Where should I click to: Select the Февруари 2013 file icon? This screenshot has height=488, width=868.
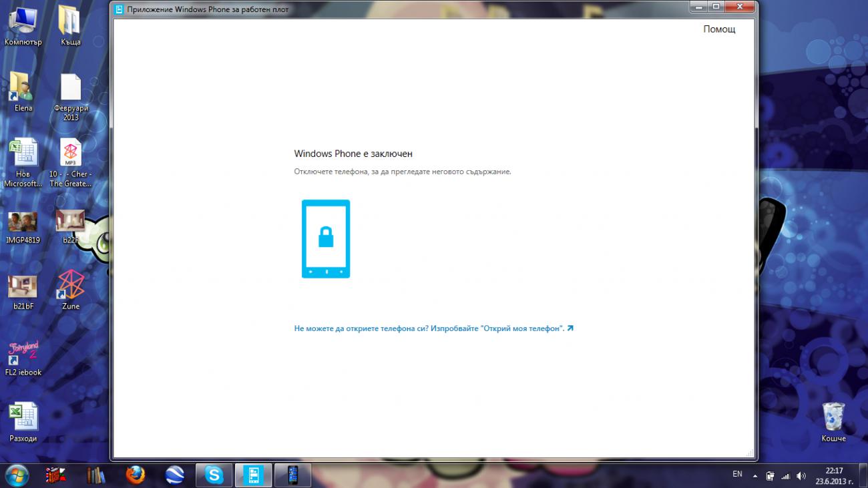tap(71, 97)
